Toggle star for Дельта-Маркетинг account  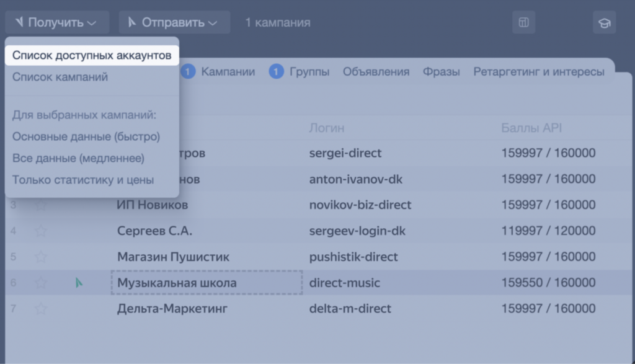coord(41,308)
